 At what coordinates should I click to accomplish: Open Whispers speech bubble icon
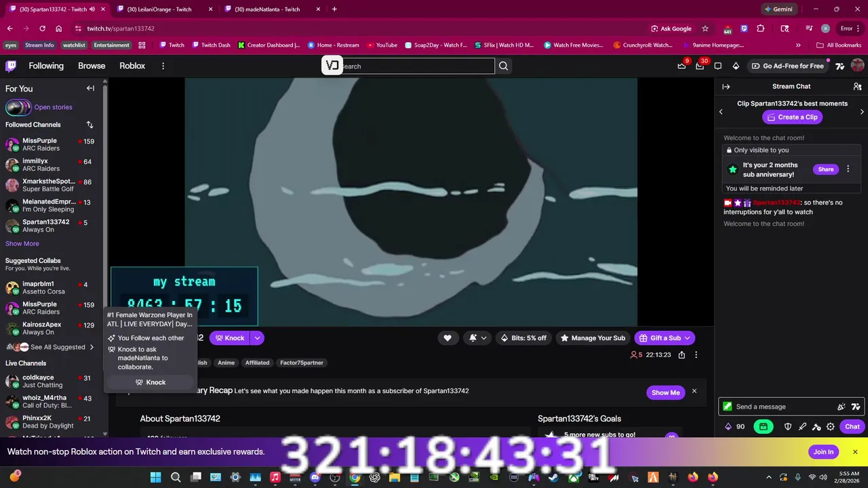click(x=718, y=66)
